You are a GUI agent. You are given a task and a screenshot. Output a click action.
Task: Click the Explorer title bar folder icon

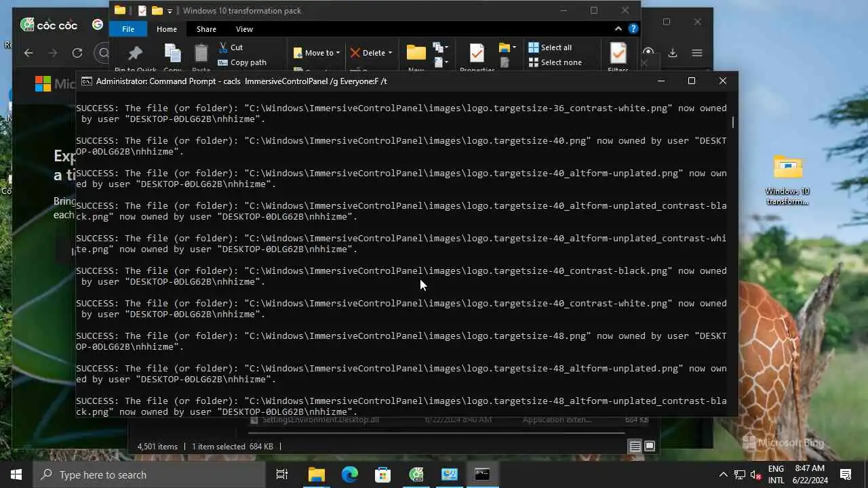(x=120, y=10)
